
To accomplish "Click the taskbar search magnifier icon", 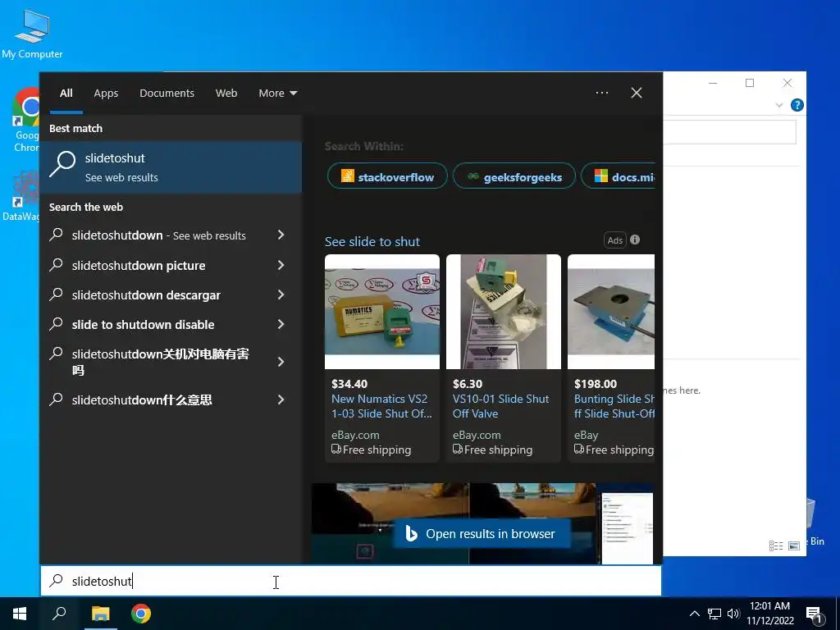I will pos(59,614).
